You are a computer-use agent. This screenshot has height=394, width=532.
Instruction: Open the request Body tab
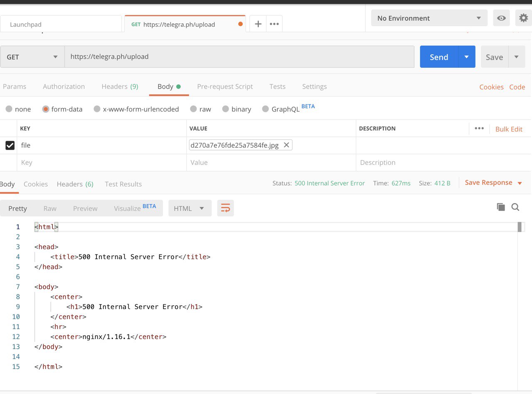[x=169, y=87]
